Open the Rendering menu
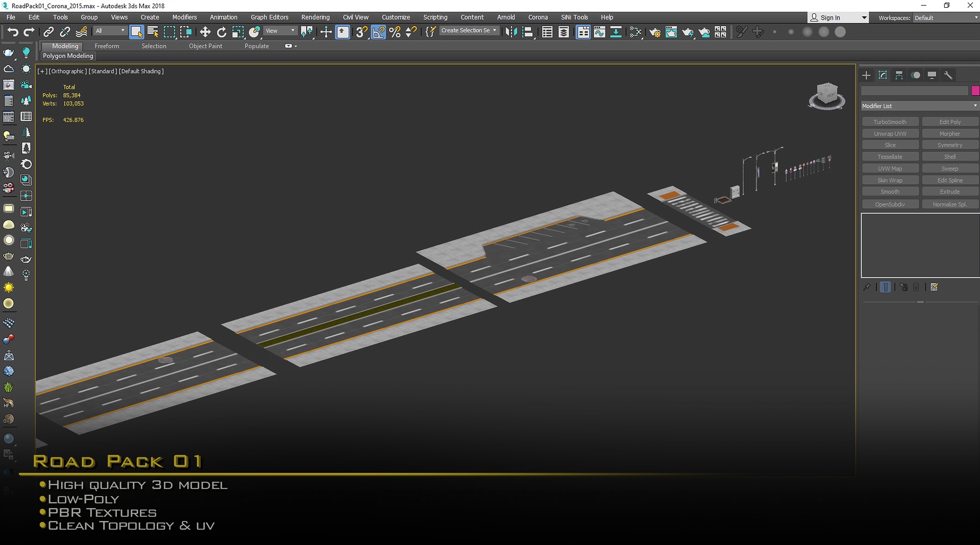Viewport: 980px width, 545px height. tap(315, 17)
